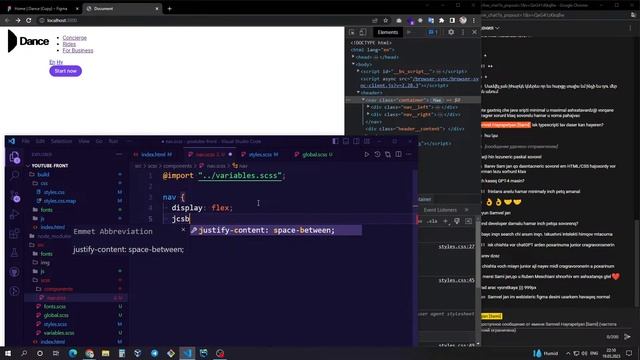
Task: Close the Emmet suggestion details with X
Action: click(x=183, y=230)
